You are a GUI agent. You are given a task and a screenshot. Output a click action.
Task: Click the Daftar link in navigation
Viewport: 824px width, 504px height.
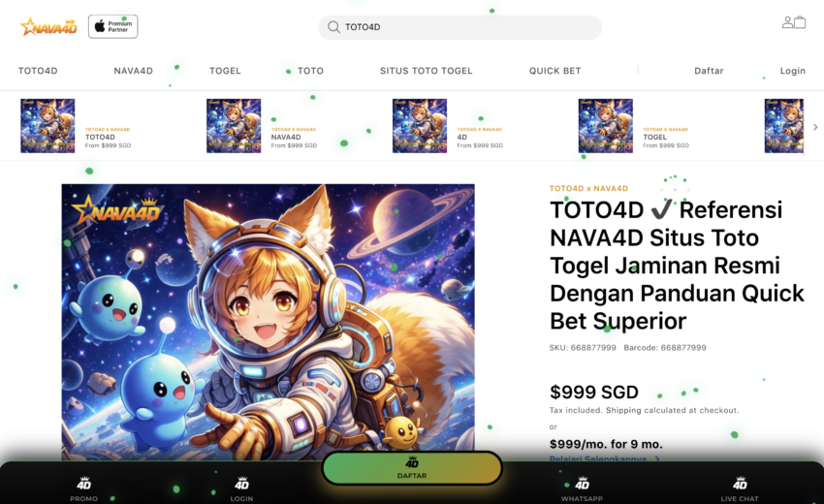tap(709, 71)
